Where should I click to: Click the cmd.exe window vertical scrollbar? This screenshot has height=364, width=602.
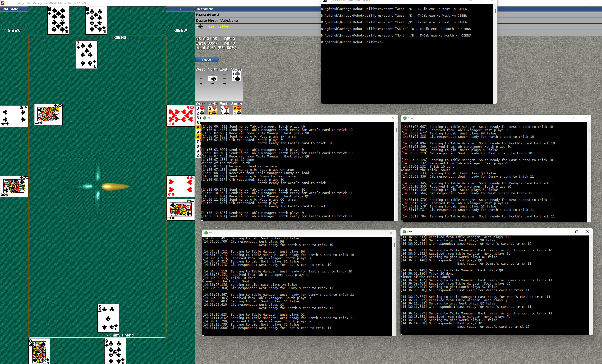(495, 11)
